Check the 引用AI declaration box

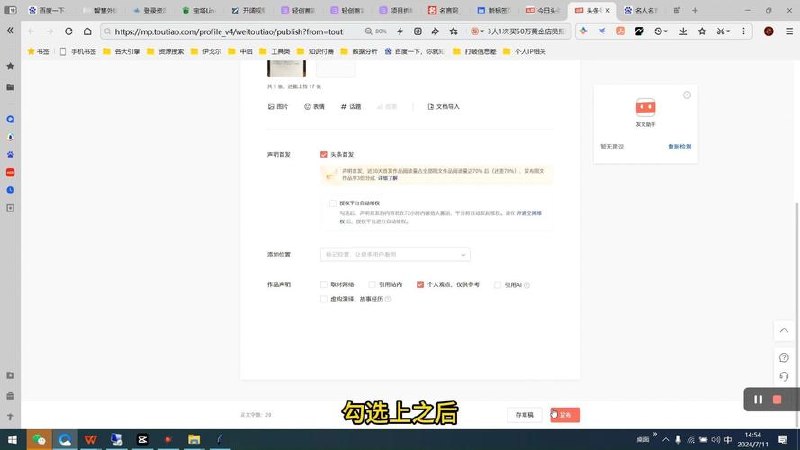(497, 285)
